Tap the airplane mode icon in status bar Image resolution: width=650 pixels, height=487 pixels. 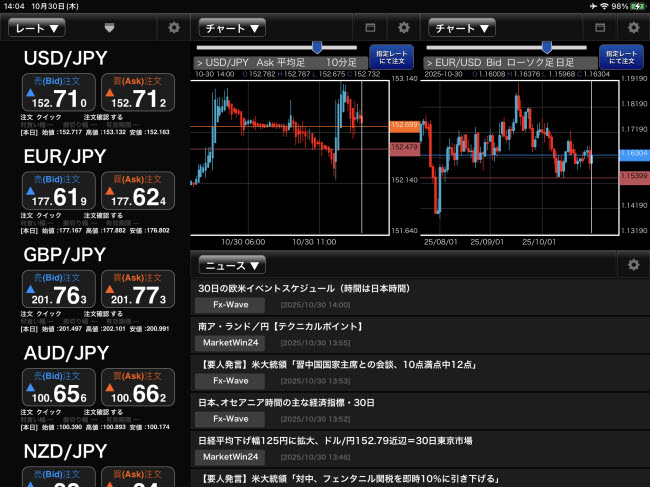[x=594, y=6]
